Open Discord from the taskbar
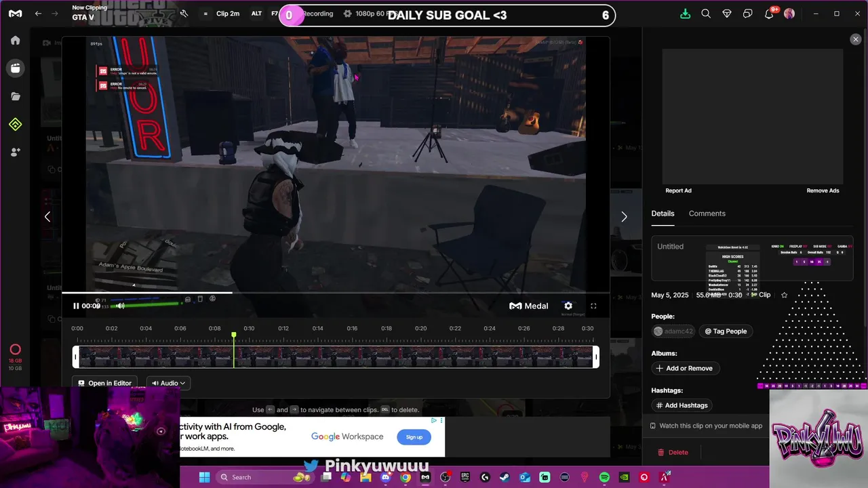Viewport: 868px width, 488px height. coord(386,477)
